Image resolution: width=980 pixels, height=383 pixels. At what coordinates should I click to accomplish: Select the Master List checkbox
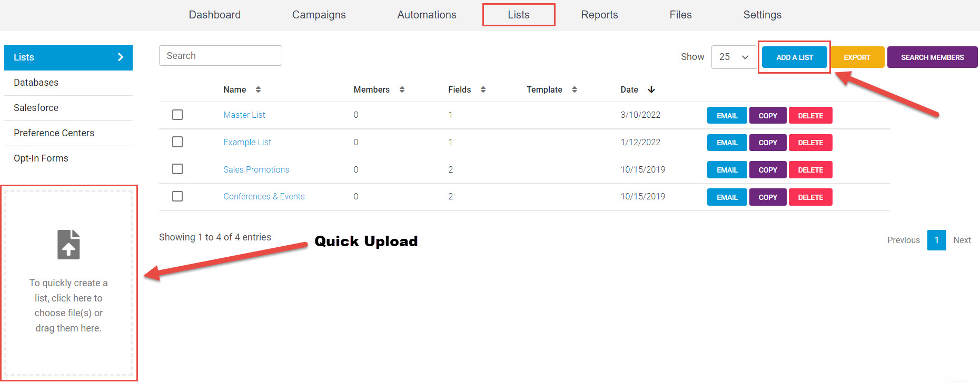(177, 115)
